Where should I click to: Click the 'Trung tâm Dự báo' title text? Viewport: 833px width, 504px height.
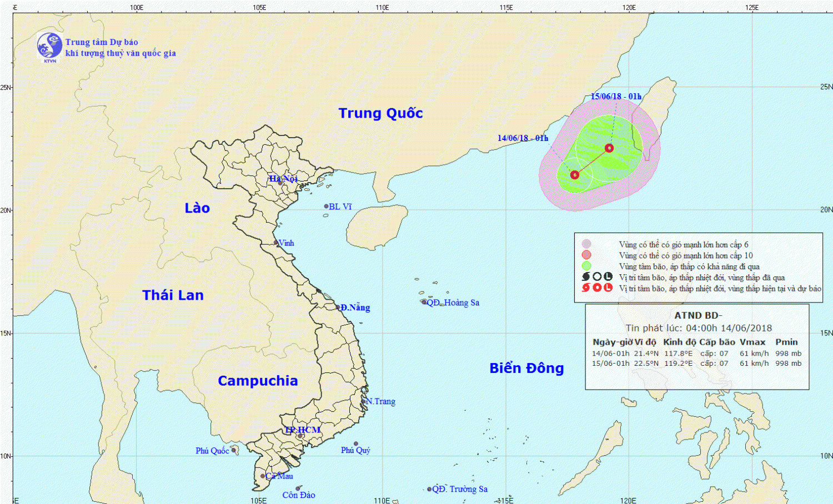click(x=102, y=42)
